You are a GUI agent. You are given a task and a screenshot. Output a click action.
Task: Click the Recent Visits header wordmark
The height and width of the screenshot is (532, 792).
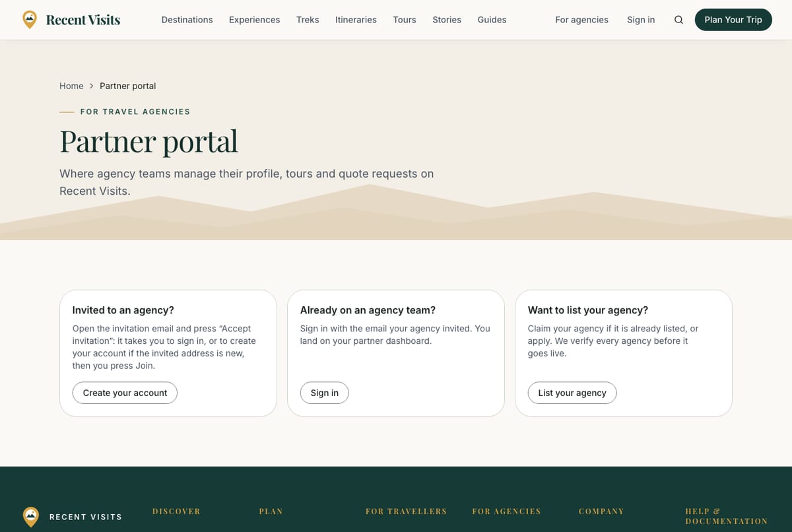(83, 20)
